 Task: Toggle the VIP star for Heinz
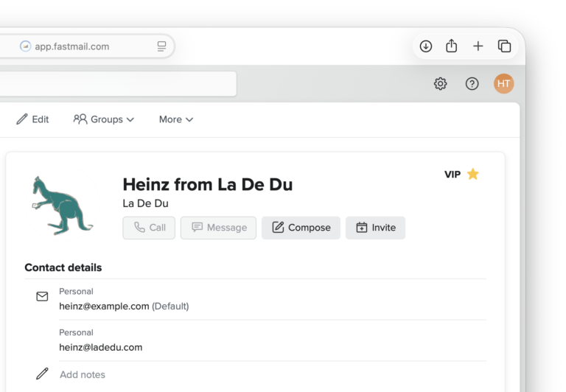(473, 174)
